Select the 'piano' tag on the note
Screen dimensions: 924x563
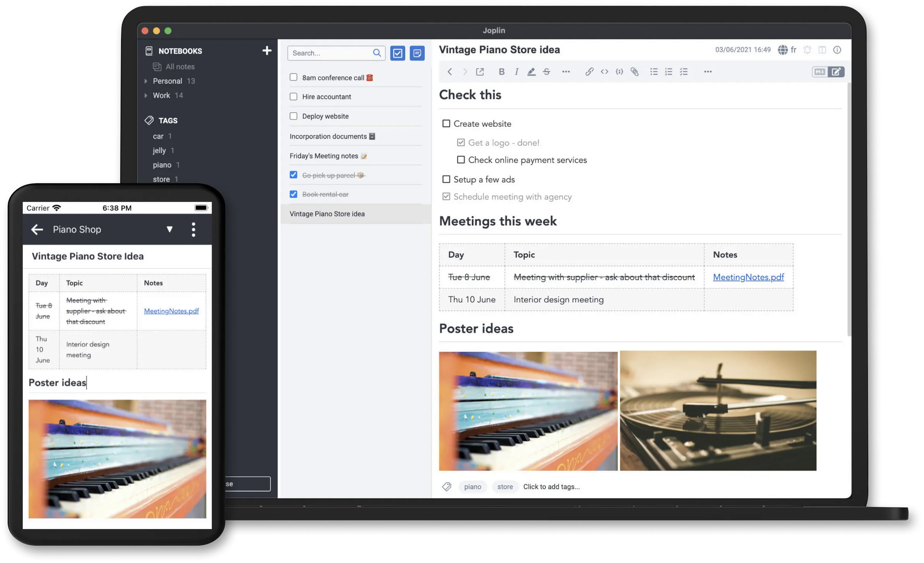coord(472,486)
